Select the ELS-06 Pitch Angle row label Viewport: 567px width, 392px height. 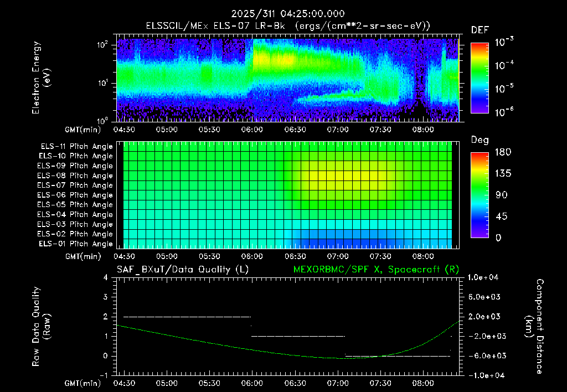[x=75, y=195]
